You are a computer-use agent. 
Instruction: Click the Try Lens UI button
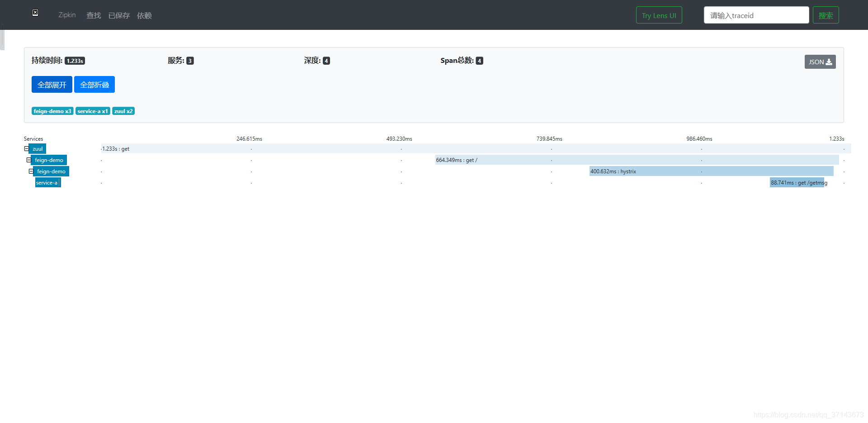(659, 15)
